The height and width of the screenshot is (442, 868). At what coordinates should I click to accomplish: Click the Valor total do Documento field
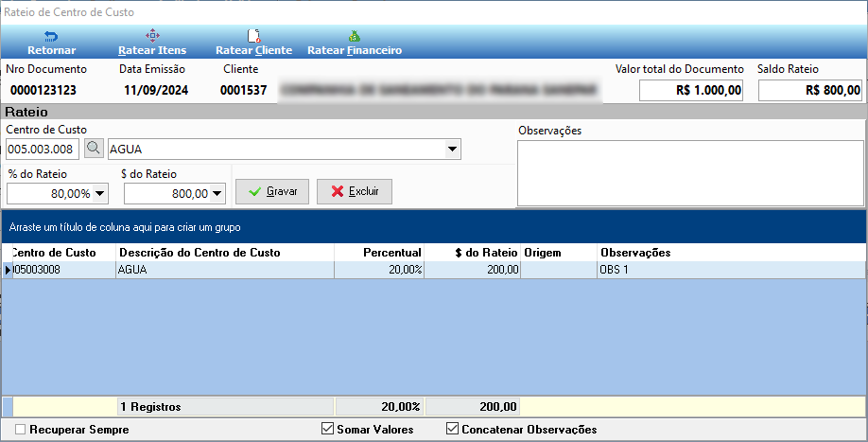(x=691, y=90)
